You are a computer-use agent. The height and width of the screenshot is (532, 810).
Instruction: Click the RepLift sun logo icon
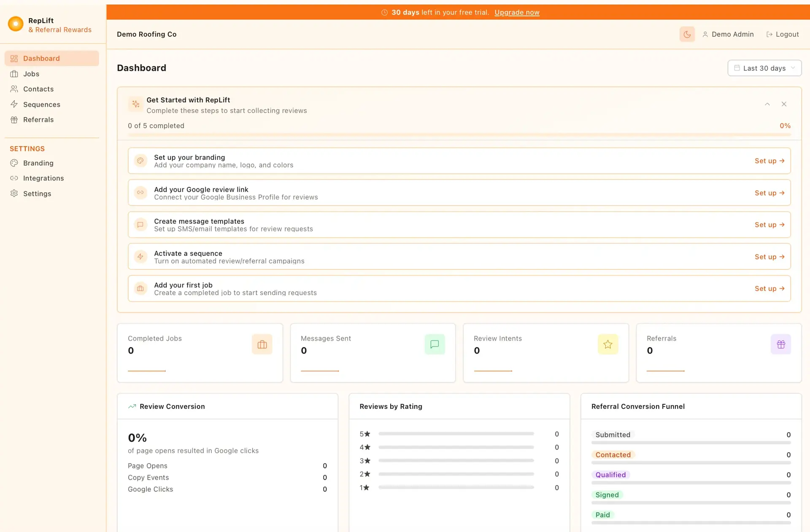(16, 24)
